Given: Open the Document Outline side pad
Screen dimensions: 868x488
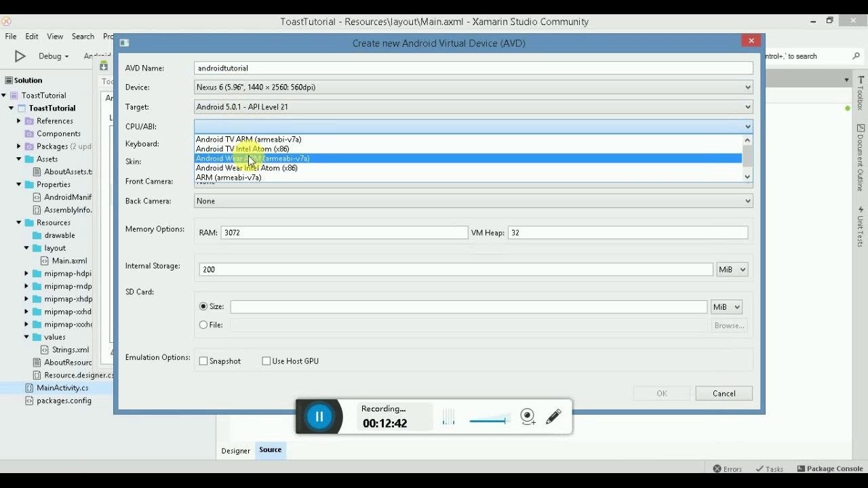Looking at the screenshot, I should tap(861, 157).
